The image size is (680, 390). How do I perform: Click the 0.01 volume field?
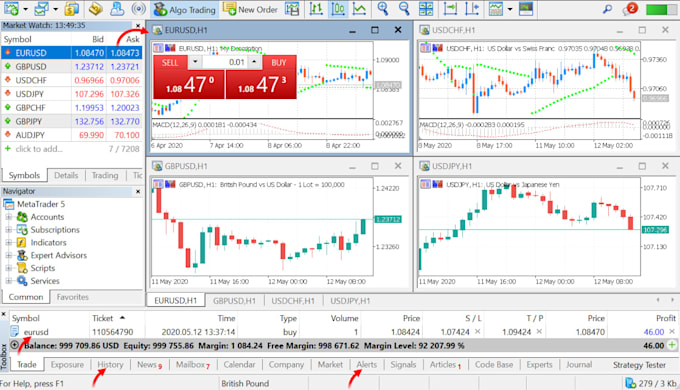coord(225,62)
